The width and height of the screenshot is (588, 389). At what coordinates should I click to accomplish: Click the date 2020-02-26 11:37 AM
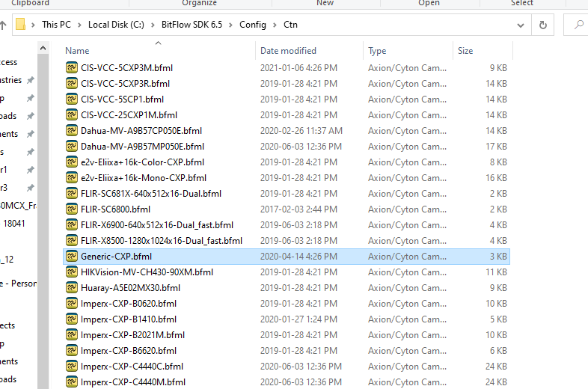[301, 131]
